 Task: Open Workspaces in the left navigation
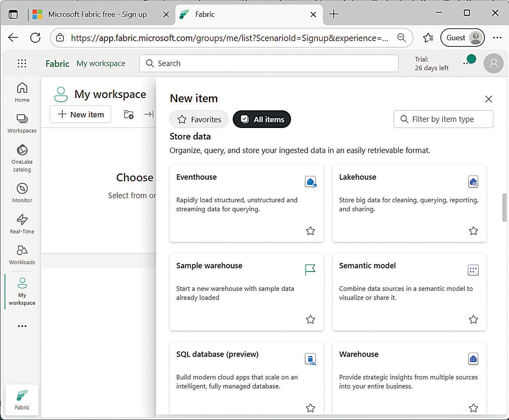click(22, 124)
